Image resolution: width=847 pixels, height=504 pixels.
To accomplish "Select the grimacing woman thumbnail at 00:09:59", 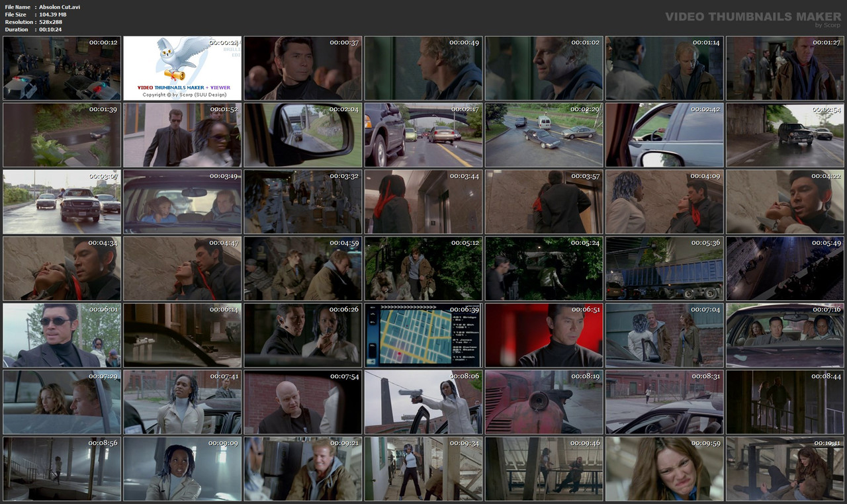I will click(x=664, y=469).
